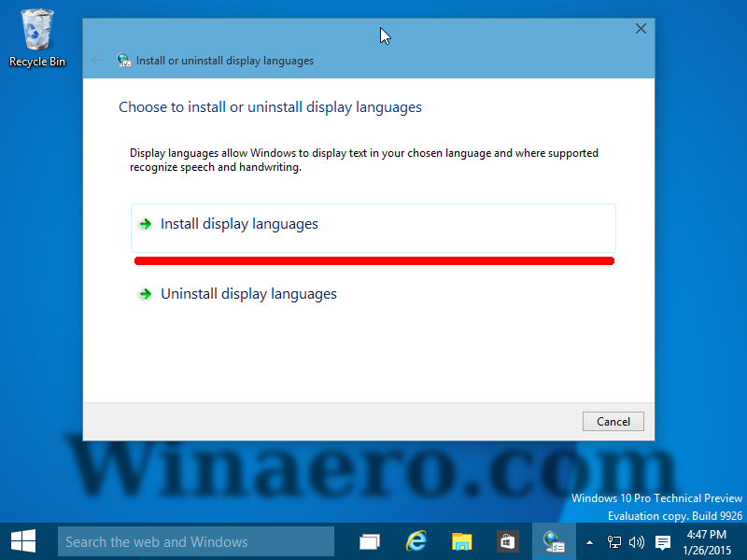The image size is (747, 560).
Task: Expand hidden icons in the system tray
Action: (588, 541)
